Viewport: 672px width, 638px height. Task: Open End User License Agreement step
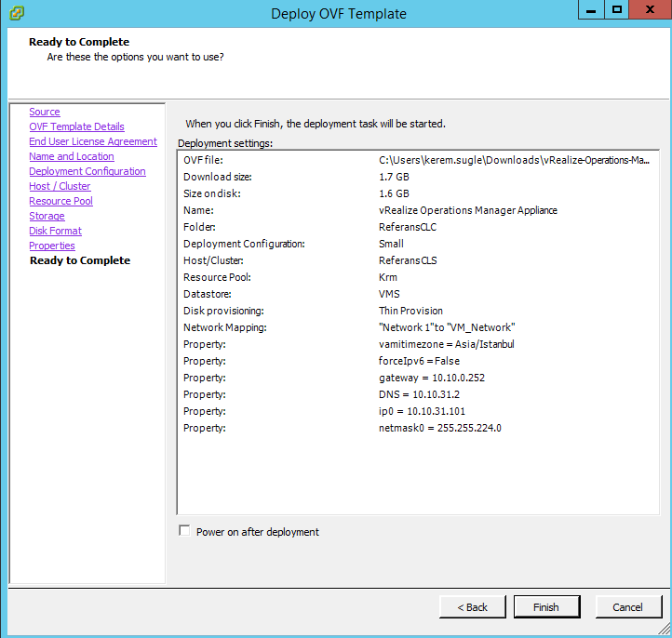click(93, 141)
